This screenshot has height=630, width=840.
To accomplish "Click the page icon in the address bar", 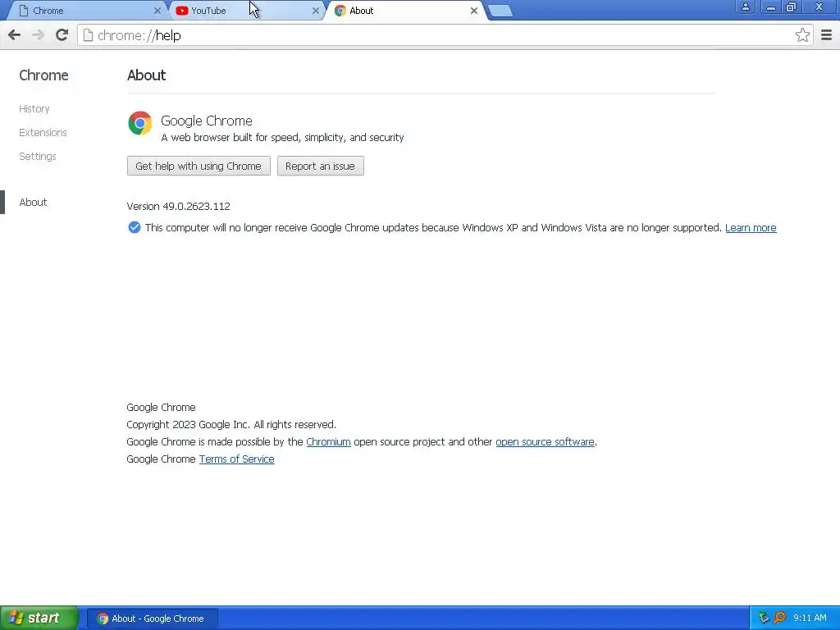I will [88, 35].
